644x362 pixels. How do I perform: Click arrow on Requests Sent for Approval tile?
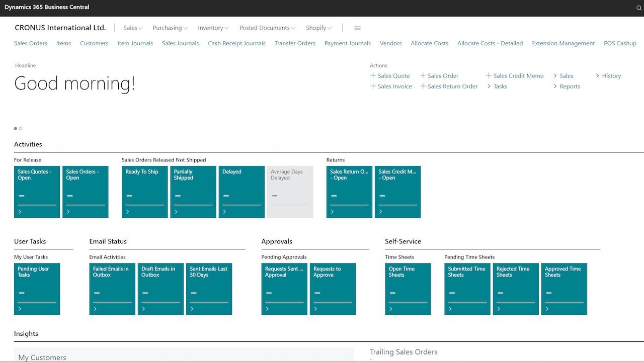(x=267, y=309)
